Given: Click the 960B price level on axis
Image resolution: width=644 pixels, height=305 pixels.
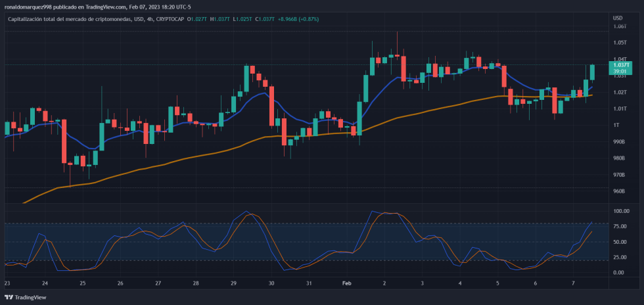Looking at the screenshot, I should (619, 191).
